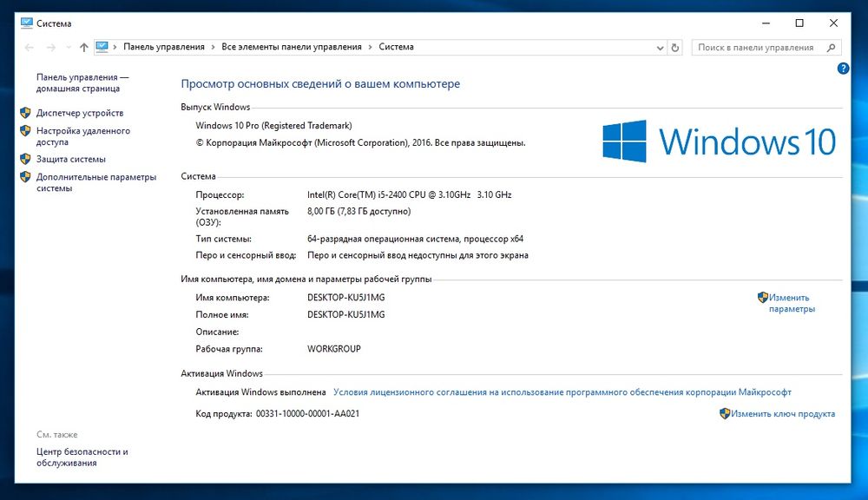
Task: Select Система breadcrumb in address bar
Action: tap(397, 47)
